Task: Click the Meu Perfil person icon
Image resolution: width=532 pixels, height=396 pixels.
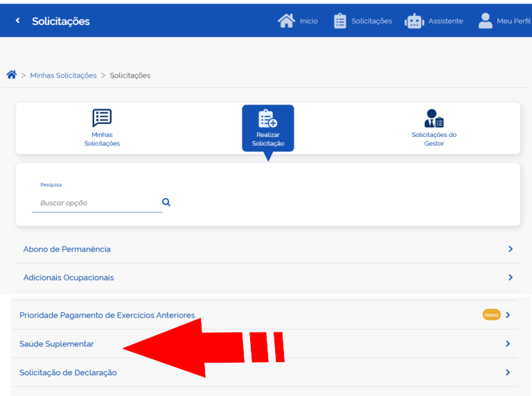Action: point(486,21)
